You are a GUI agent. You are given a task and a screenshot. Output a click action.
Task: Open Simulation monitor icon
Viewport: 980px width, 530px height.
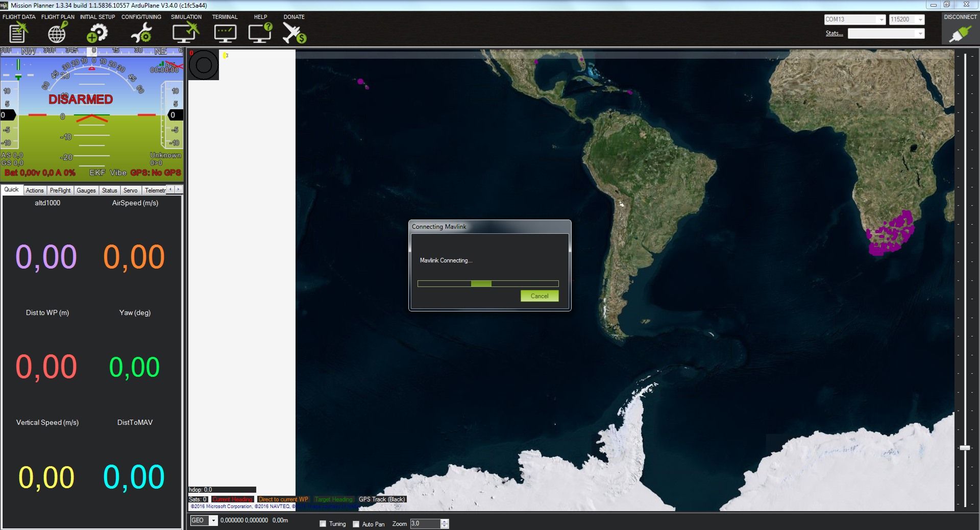(x=185, y=33)
